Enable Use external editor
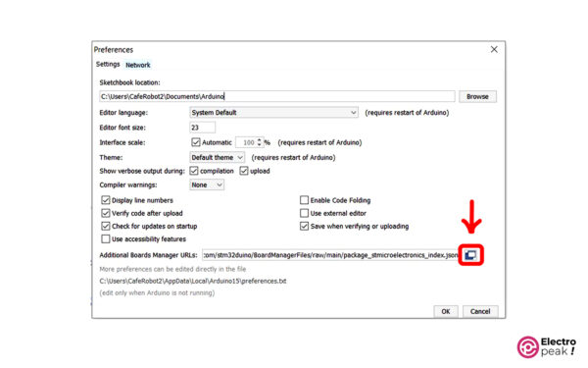This screenshot has height=368, width=588. [x=304, y=213]
